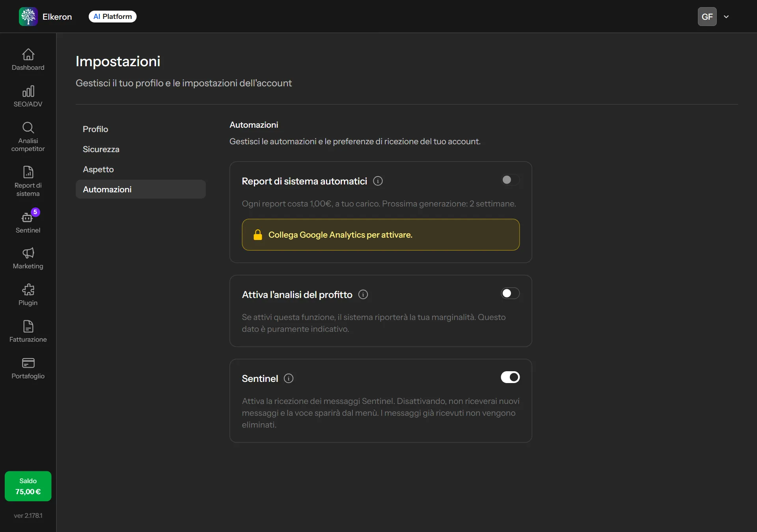The image size is (757, 532).
Task: Open Marketing megaphone icon
Action: (x=28, y=253)
